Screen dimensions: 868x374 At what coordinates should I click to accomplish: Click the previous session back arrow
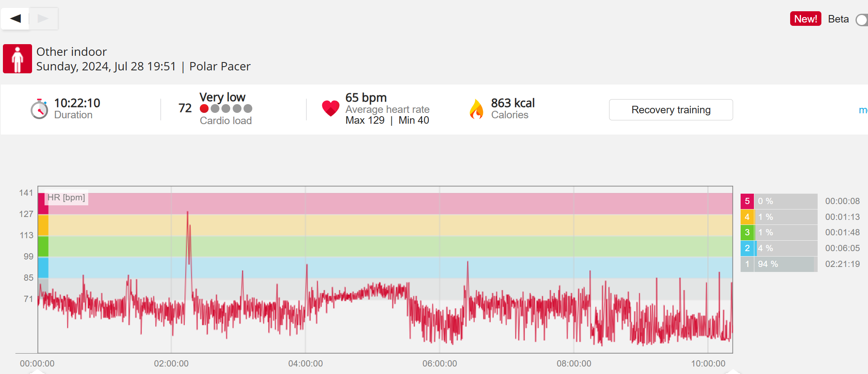tap(15, 18)
